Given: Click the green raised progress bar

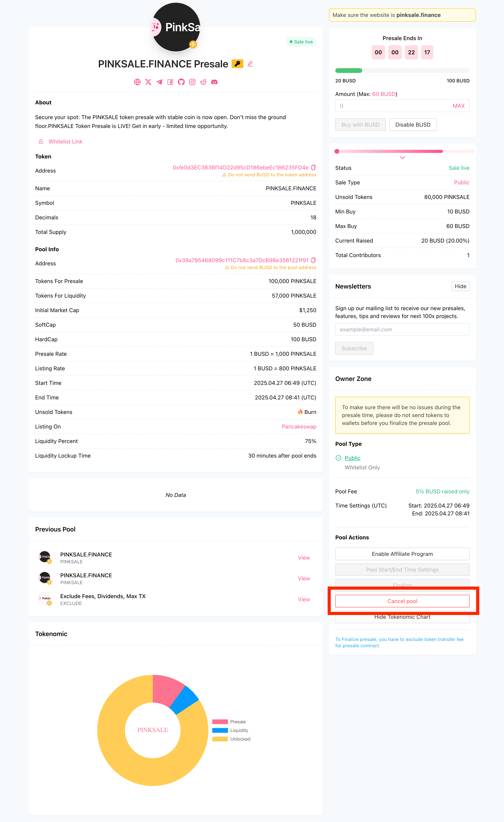Looking at the screenshot, I should pyautogui.click(x=349, y=70).
